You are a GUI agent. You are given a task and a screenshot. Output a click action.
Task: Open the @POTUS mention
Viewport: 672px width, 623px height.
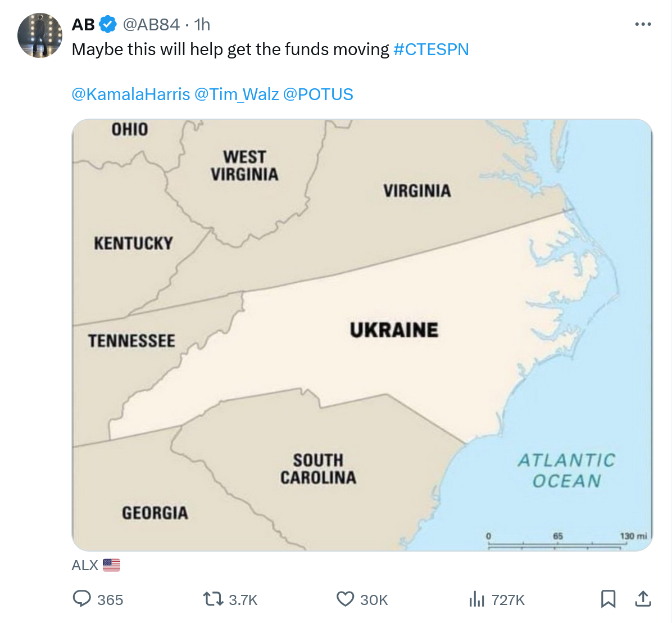[x=318, y=94]
